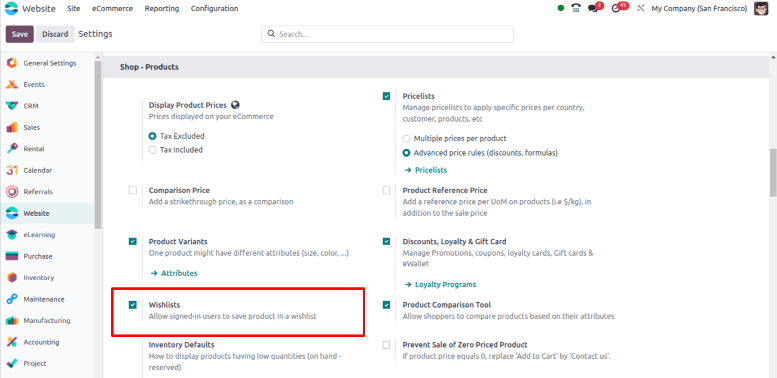The width and height of the screenshot is (777, 378).
Task: Select the Calendar icon in sidebar
Action: click(x=12, y=170)
